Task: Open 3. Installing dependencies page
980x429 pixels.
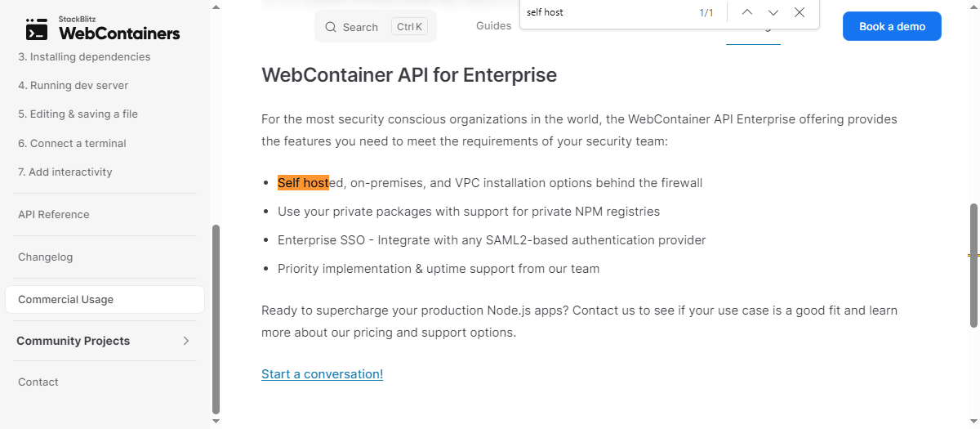Action: click(x=84, y=56)
